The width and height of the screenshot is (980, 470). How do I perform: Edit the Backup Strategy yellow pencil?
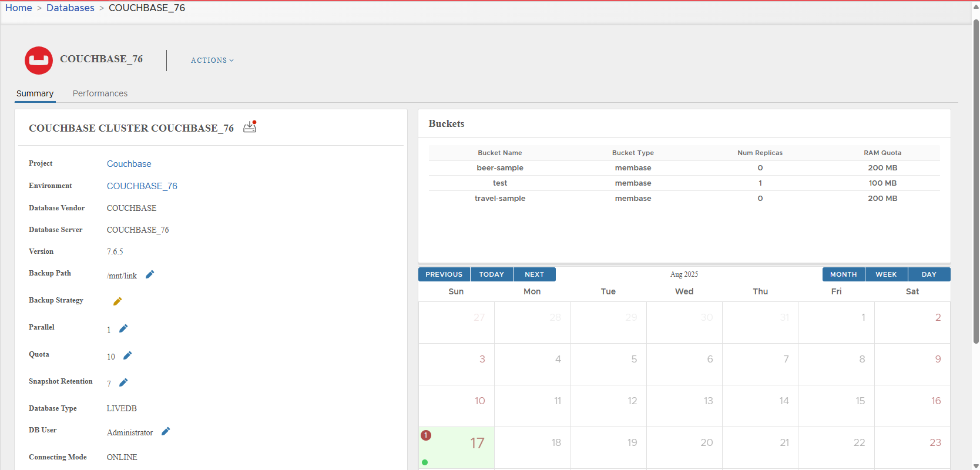[118, 301]
